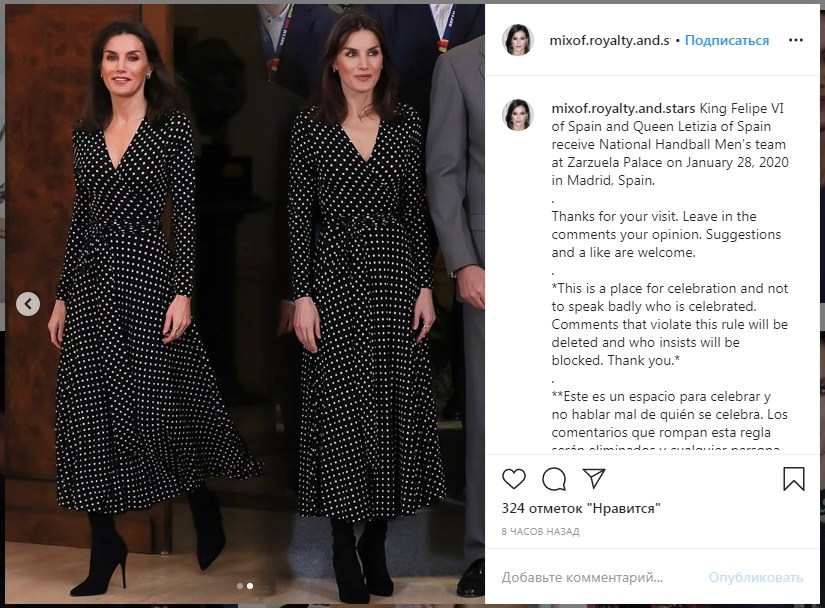
Task: Open the username link in the caption
Action: point(623,108)
